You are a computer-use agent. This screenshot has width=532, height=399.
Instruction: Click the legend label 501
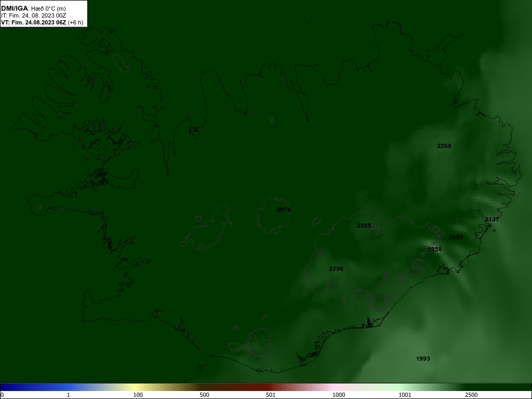coord(271,395)
